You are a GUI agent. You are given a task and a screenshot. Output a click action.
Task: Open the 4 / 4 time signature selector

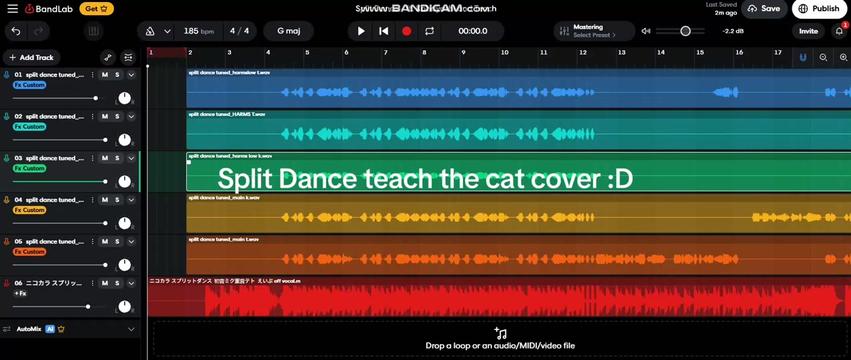pos(239,31)
